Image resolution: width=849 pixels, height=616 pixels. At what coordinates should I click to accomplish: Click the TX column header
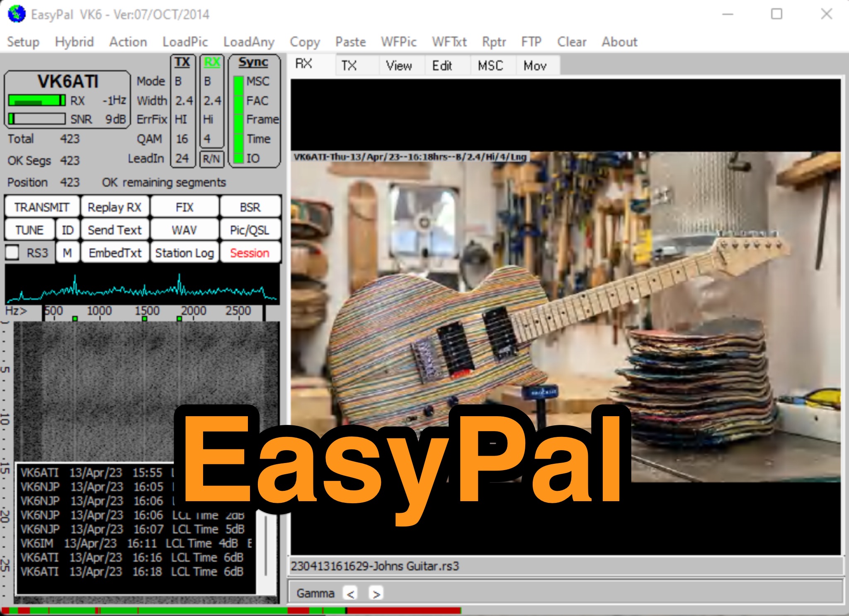pos(182,62)
